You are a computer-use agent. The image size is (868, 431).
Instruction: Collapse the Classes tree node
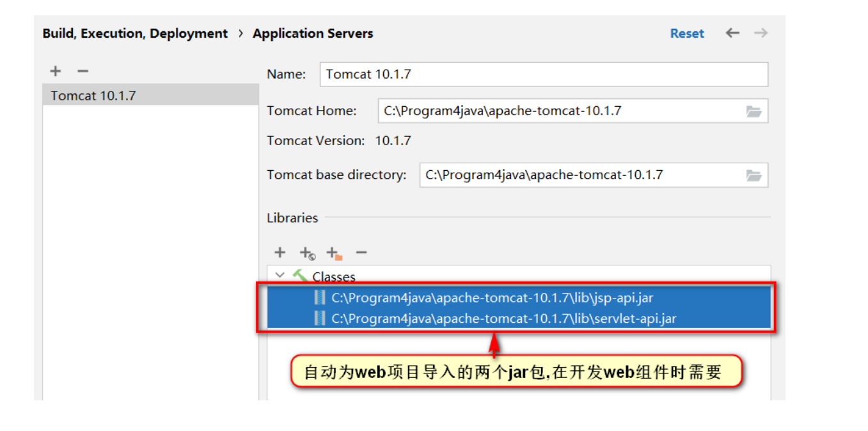(279, 276)
